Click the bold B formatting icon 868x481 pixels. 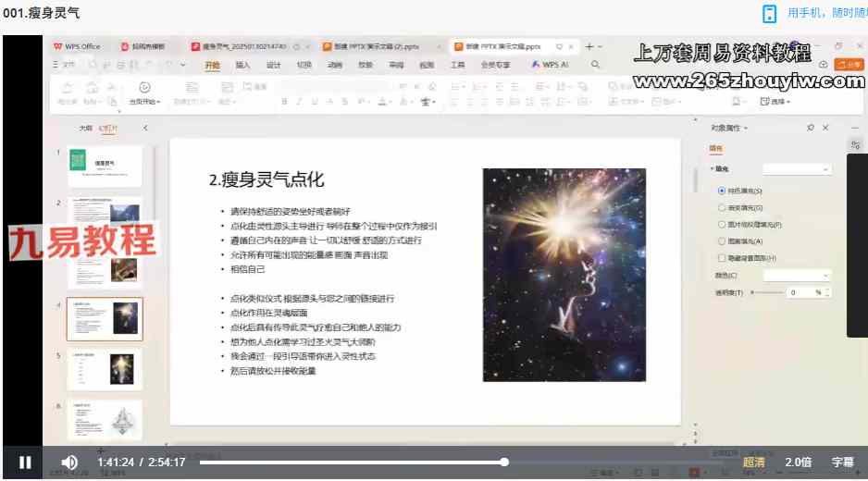point(284,102)
